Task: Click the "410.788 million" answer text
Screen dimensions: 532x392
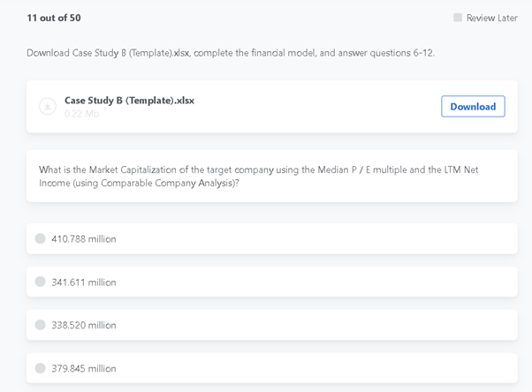Action: click(84, 239)
